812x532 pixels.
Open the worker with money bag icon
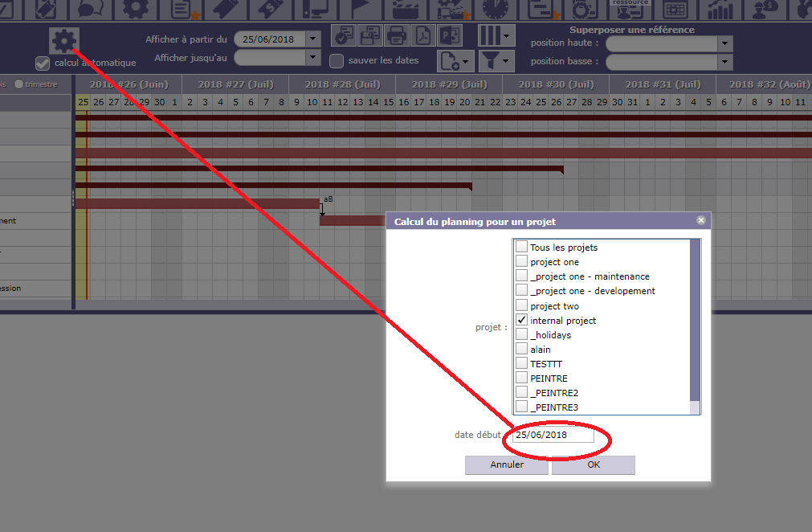[765, 9]
